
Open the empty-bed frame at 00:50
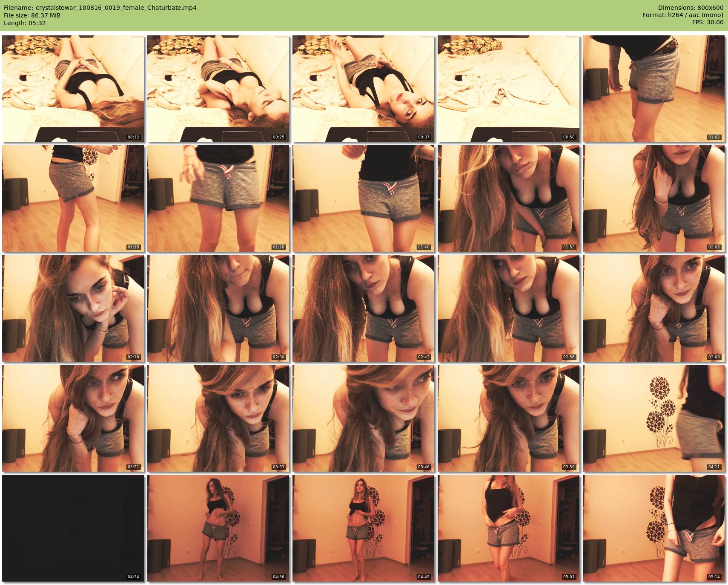(x=509, y=89)
